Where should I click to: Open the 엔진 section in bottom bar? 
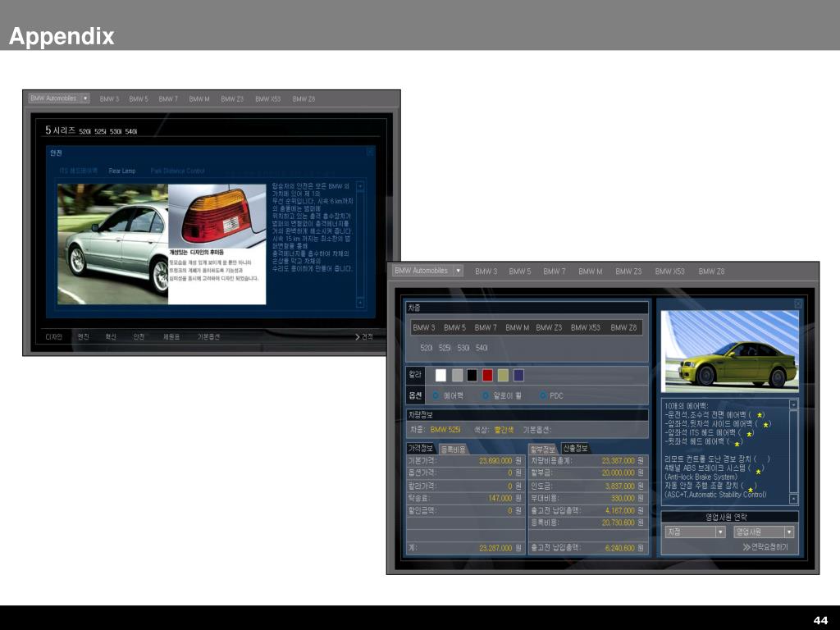click(x=83, y=337)
